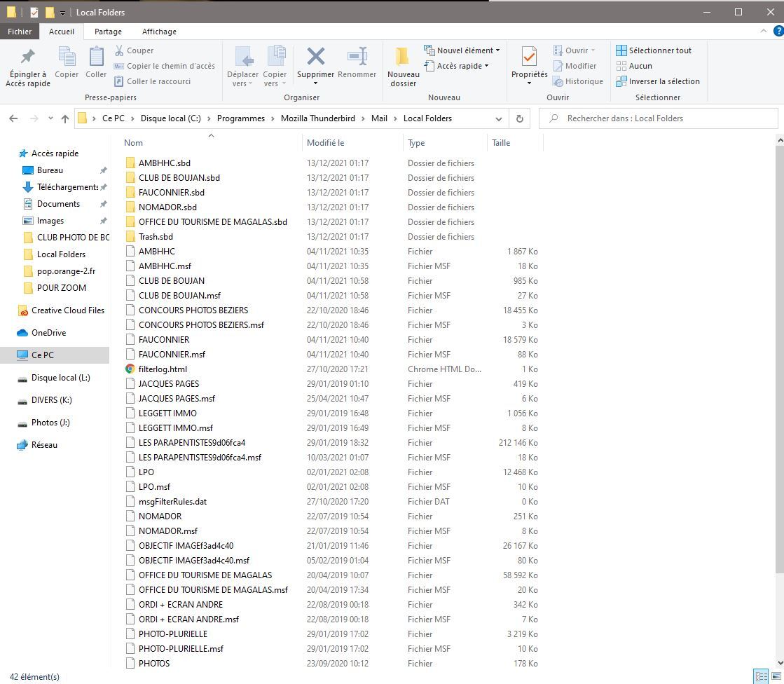Open the Explorer help question mark
Image resolution: width=784 pixels, height=684 pixels.
[x=778, y=32]
